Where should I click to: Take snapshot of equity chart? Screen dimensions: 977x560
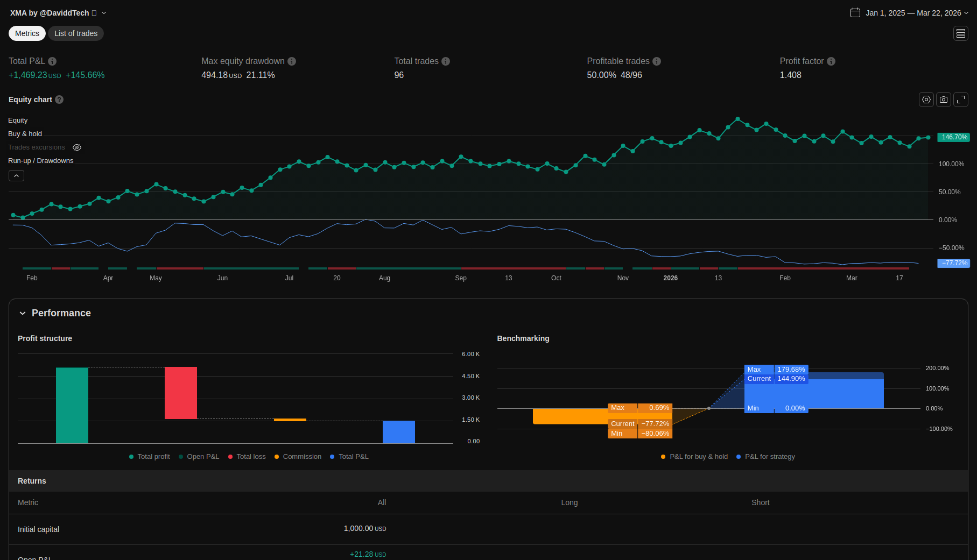click(x=943, y=100)
